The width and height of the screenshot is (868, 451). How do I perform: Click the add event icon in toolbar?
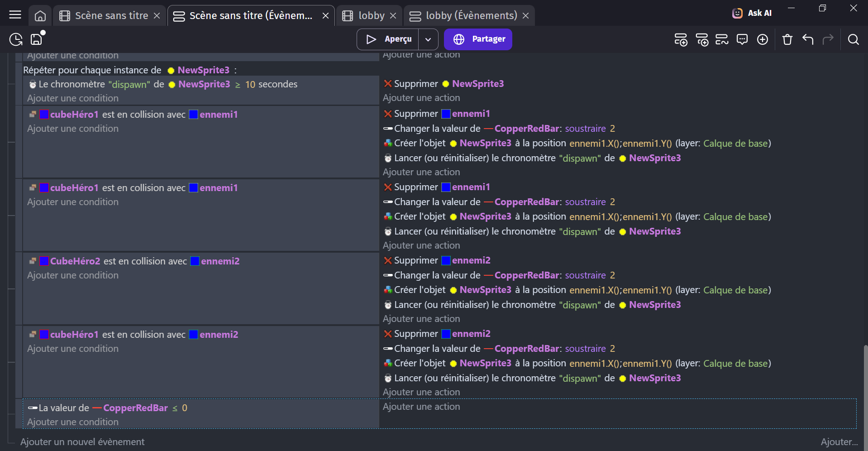pyautogui.click(x=681, y=40)
